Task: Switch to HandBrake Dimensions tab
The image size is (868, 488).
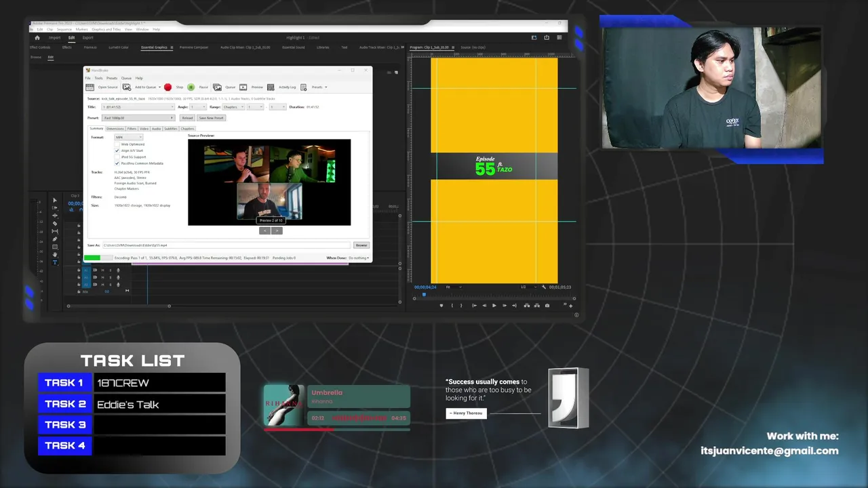Action: (115, 129)
